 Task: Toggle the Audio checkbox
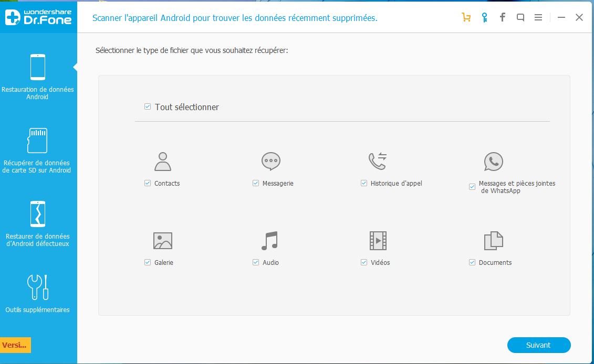(x=256, y=262)
